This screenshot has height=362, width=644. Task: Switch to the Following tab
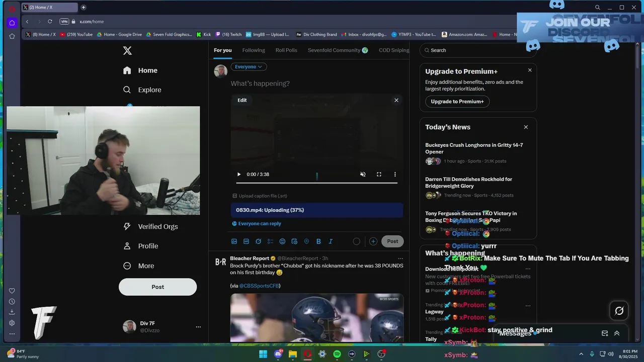coord(254,50)
